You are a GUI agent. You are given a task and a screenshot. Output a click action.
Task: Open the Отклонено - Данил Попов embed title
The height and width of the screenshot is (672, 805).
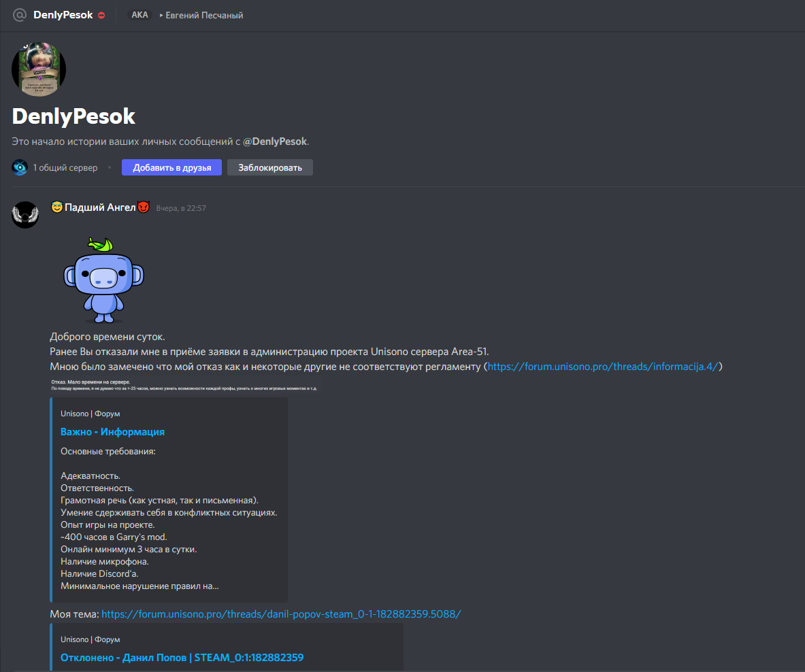click(x=182, y=658)
